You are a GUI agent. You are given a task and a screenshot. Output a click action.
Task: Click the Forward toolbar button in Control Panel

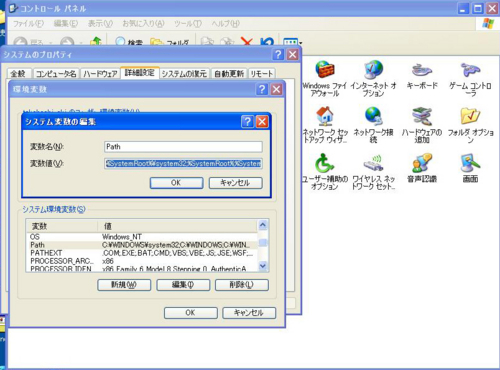tap(68, 42)
